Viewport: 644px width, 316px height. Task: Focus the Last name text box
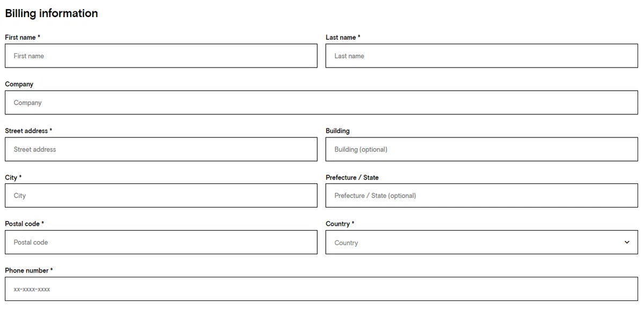click(482, 56)
